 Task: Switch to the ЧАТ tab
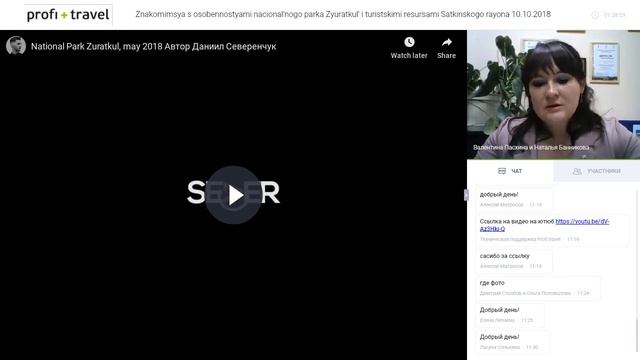click(x=510, y=171)
